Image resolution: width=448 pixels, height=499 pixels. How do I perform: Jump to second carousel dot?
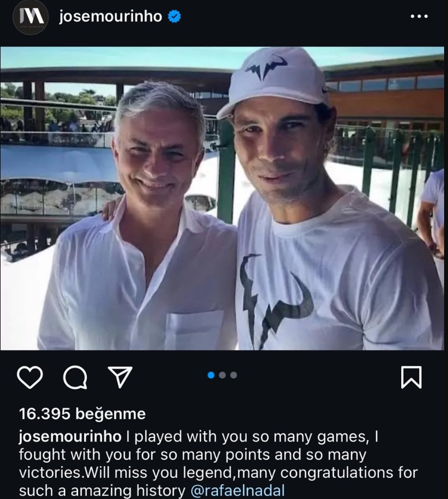coord(222,375)
